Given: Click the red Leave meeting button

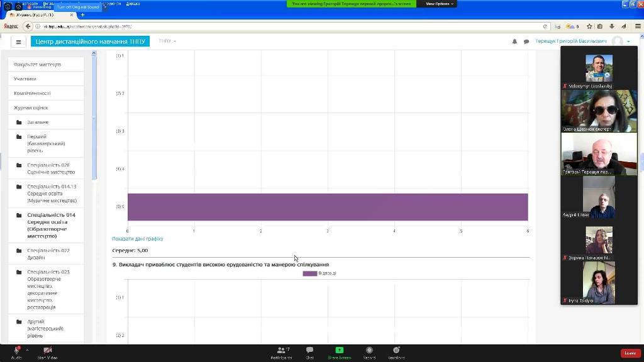Looking at the screenshot, I should pos(630,353).
